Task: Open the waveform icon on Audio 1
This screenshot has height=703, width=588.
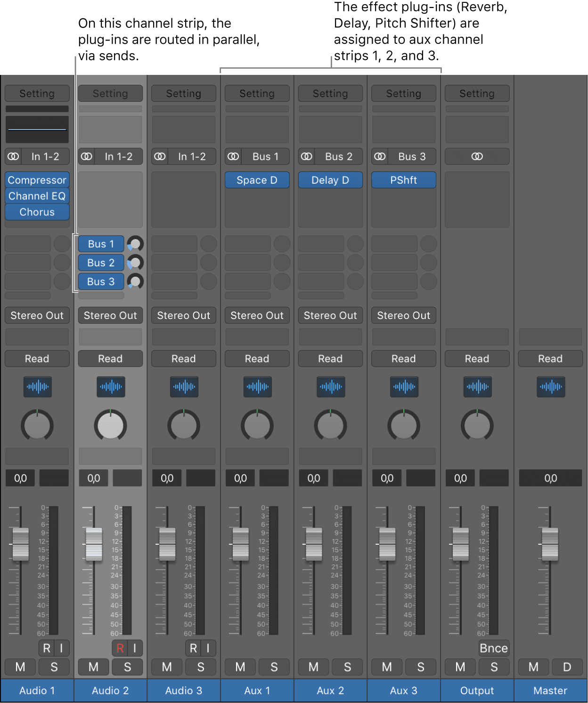Action: point(37,387)
